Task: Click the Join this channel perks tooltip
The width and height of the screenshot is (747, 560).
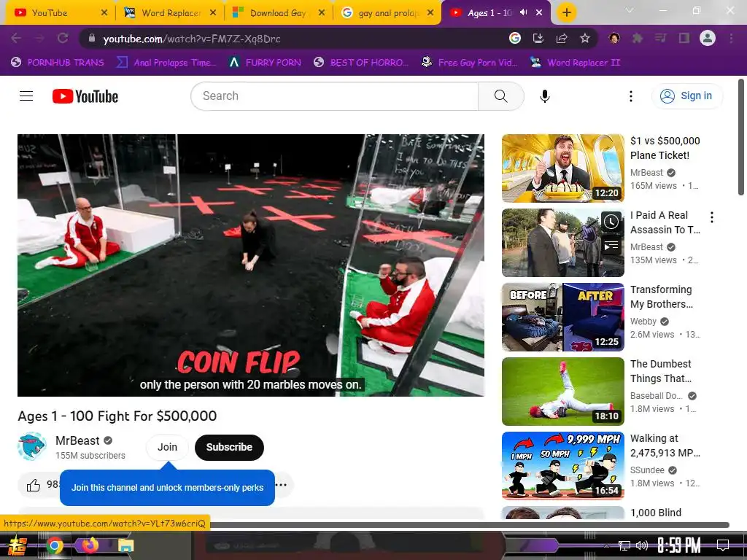Action: coord(167,487)
